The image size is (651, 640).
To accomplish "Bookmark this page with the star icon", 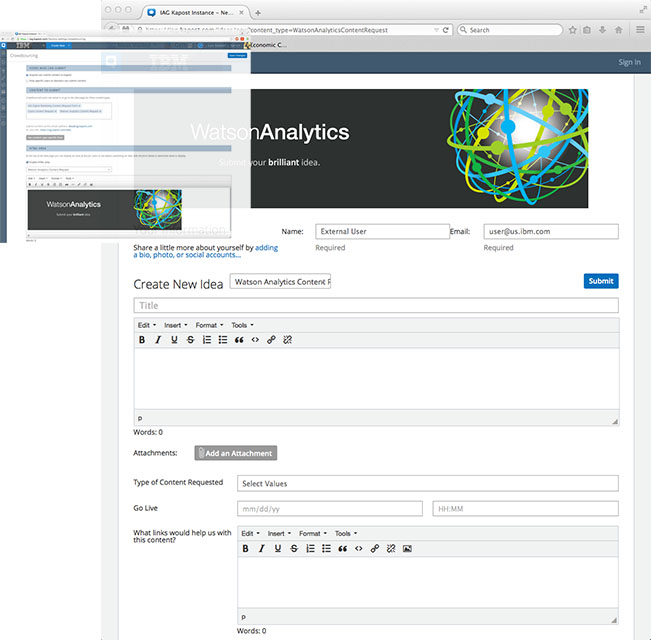I will pyautogui.click(x=573, y=30).
